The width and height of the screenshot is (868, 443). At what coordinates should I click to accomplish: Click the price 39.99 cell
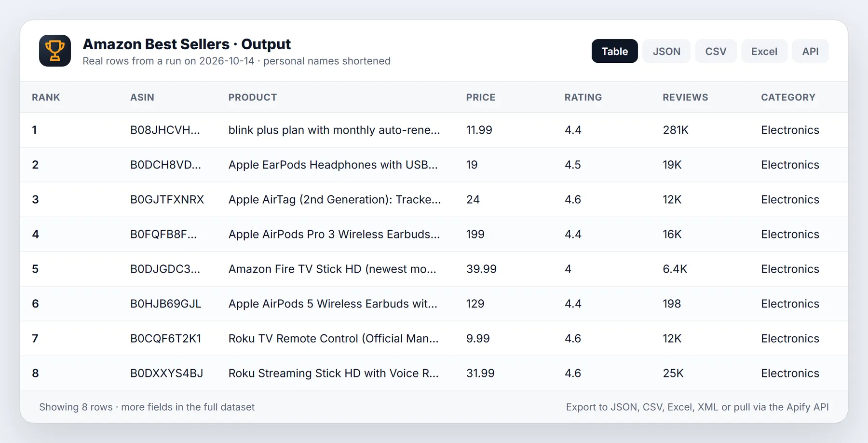click(x=481, y=269)
